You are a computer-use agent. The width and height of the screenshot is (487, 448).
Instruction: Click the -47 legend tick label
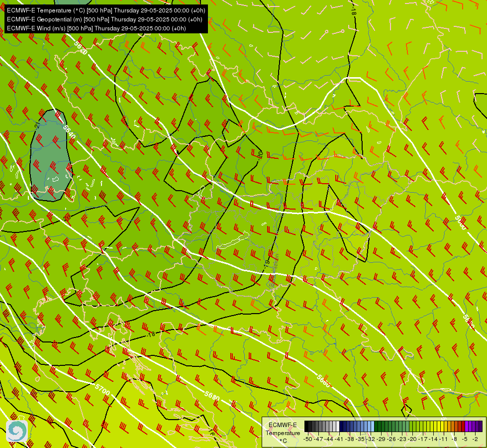(x=318, y=439)
